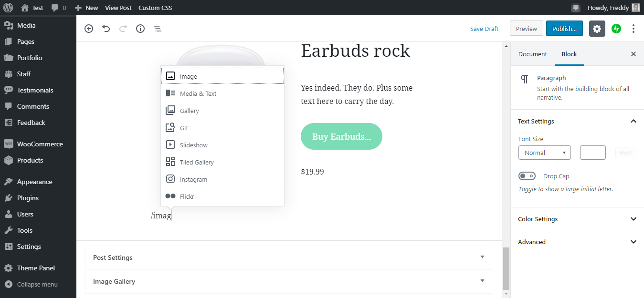Expand the Color Settings panel
This screenshot has width=644, height=298.
(x=577, y=219)
